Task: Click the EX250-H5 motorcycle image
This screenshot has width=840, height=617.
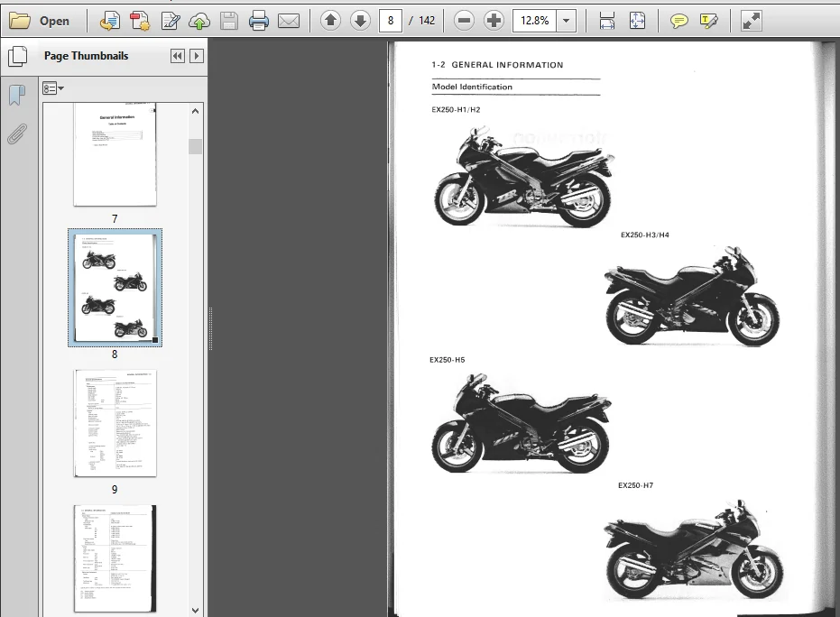Action: [522, 424]
